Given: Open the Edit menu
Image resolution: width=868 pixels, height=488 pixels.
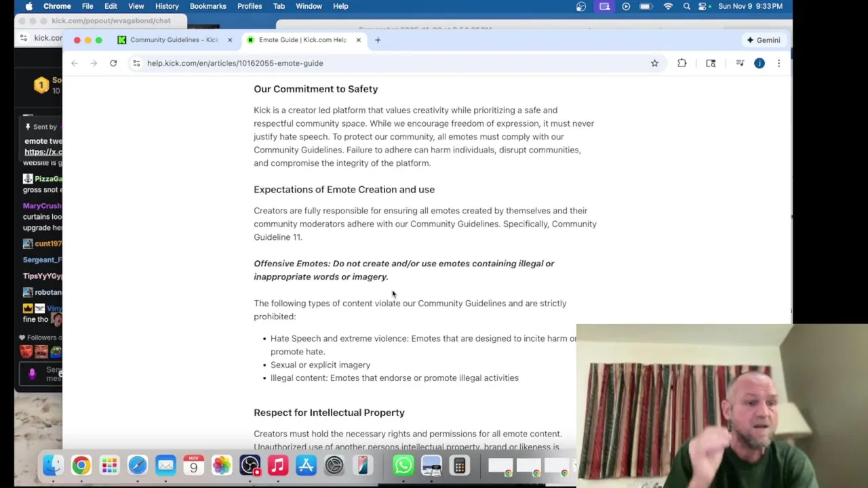Looking at the screenshot, I should point(111,6).
